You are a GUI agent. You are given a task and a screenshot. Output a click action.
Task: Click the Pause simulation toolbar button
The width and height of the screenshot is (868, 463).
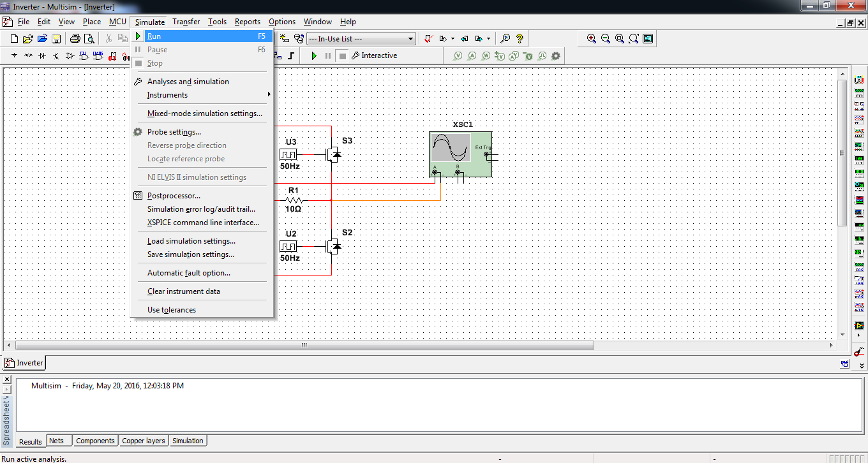(328, 55)
